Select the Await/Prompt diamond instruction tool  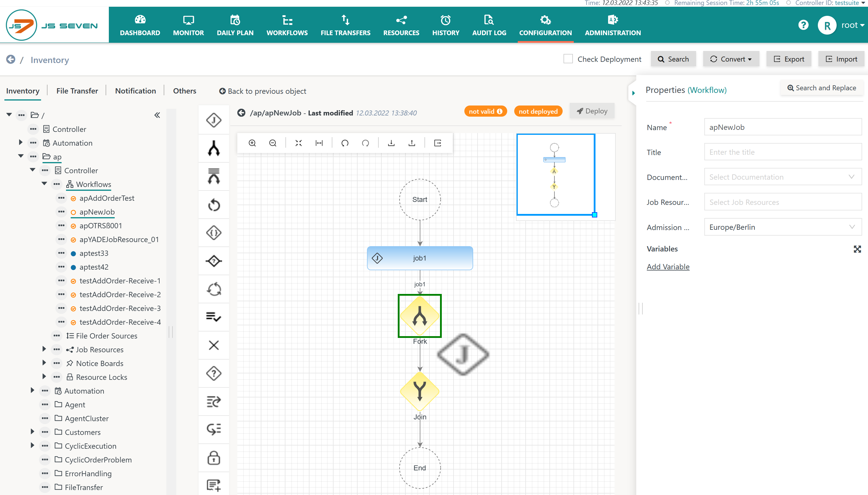click(214, 261)
